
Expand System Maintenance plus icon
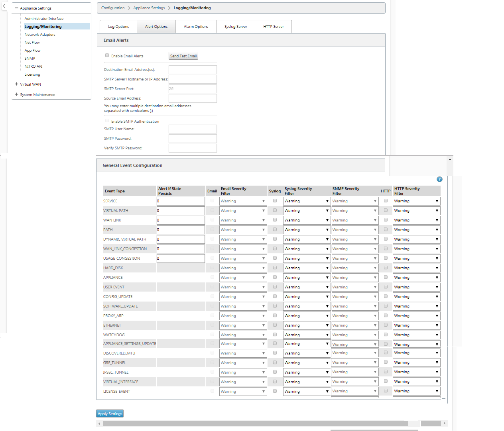pos(16,94)
